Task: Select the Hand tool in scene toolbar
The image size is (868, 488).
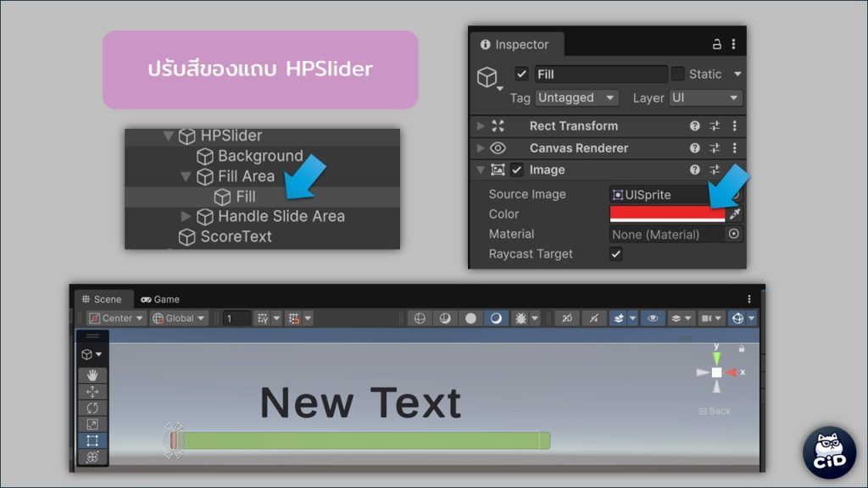Action: 92,375
